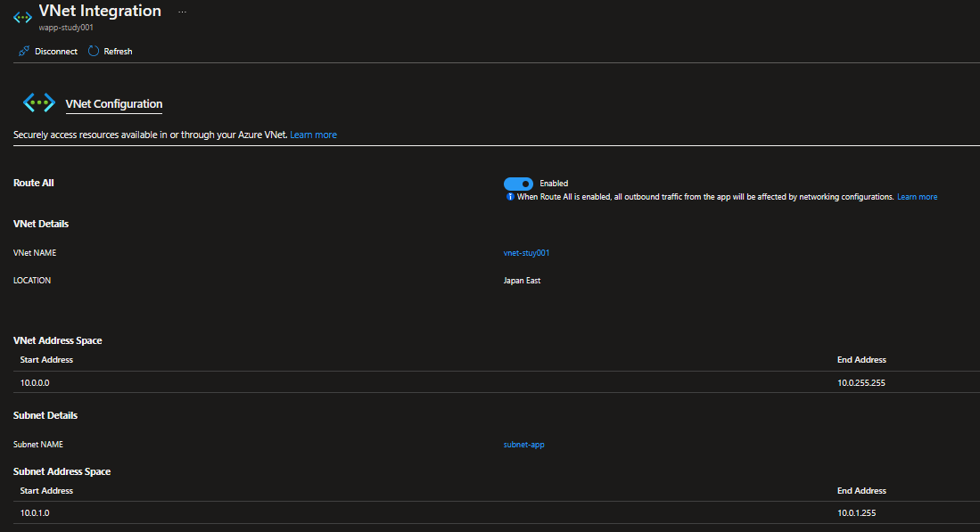
Task: Click the Route All informational message text
Action: (x=705, y=197)
